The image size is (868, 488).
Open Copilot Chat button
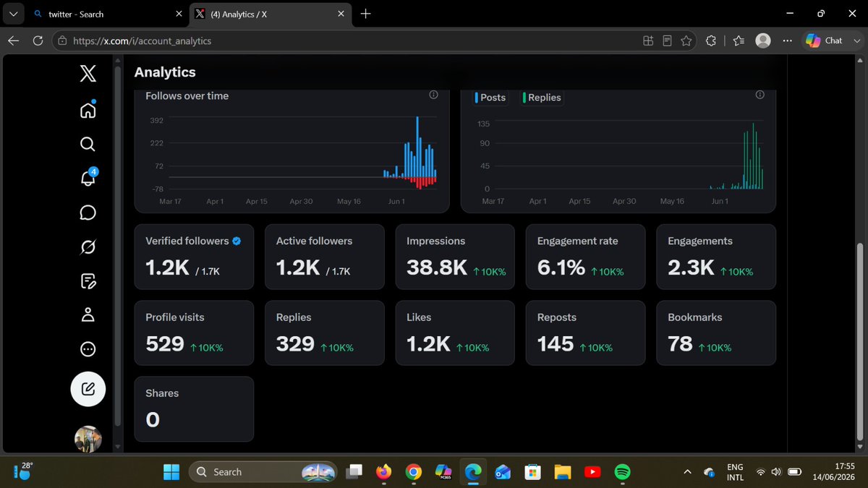pos(824,40)
